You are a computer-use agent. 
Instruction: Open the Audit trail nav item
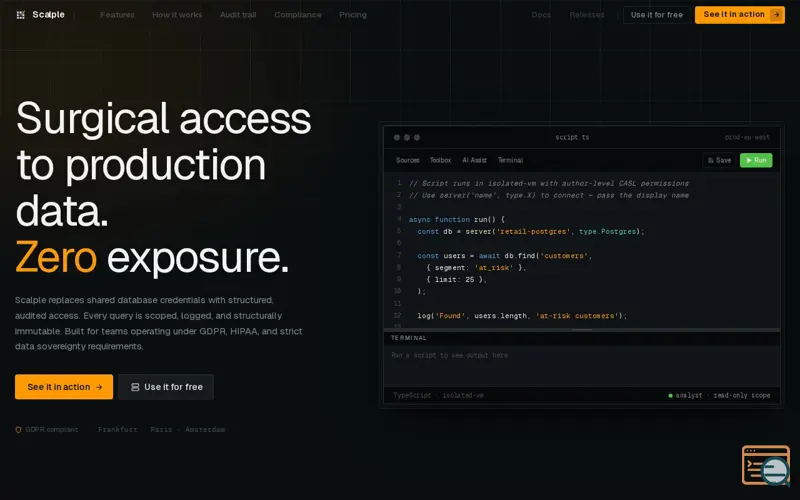coord(238,15)
